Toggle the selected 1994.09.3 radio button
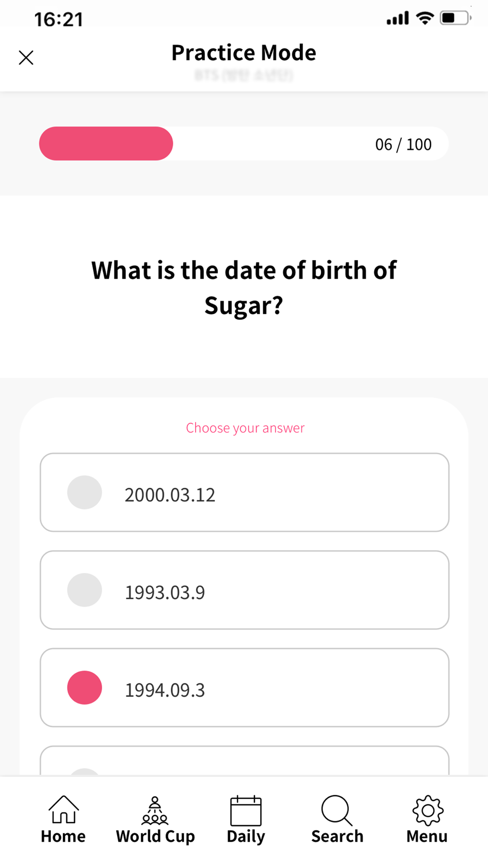This screenshot has width=488, height=868. [84, 687]
